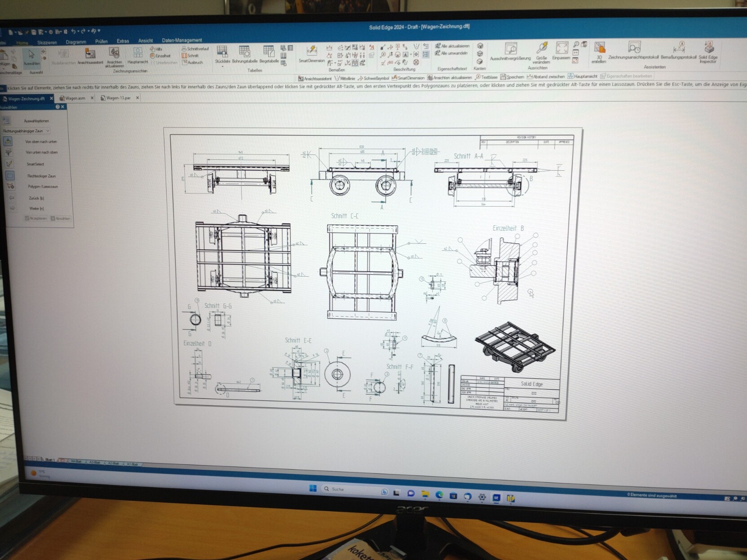The height and width of the screenshot is (560, 747).
Task: Toggle Von oben nach unten selection
Action: 8,141
